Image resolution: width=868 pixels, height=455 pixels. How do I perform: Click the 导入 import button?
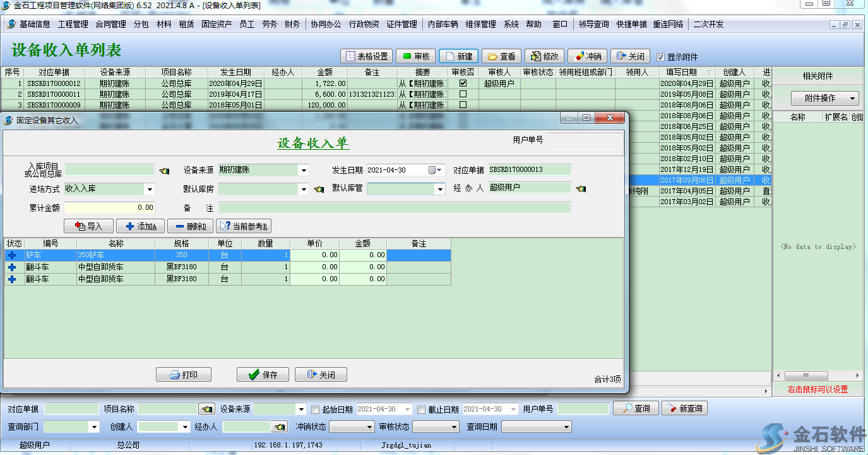[89, 226]
